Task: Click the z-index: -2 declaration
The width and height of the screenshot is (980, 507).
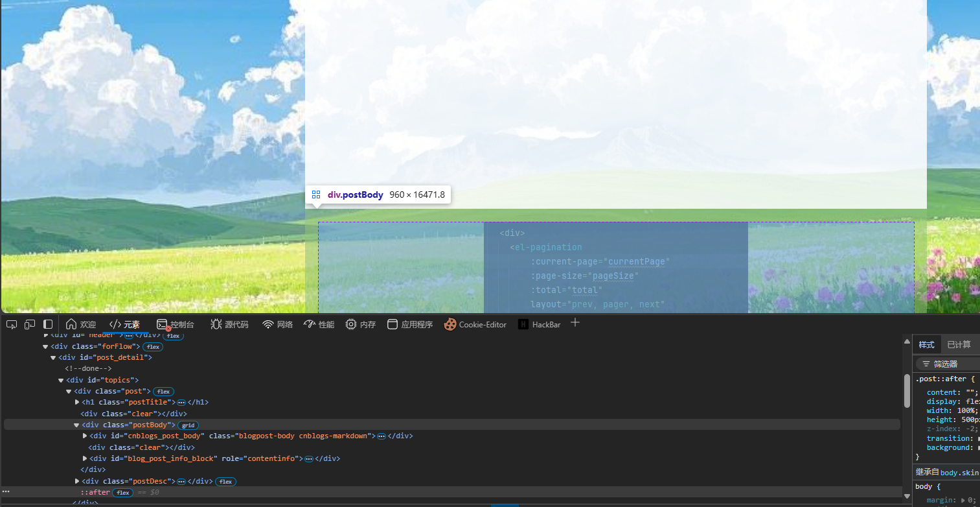Action: [x=952, y=429]
